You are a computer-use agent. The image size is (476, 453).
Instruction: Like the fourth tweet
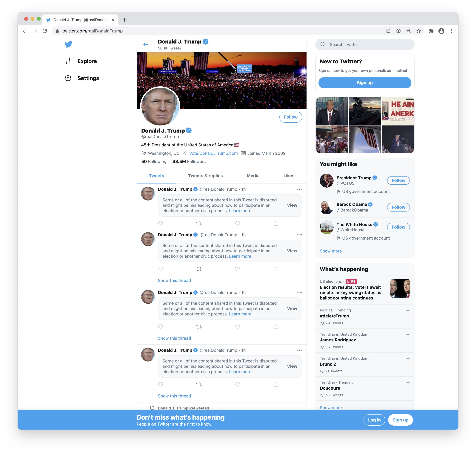click(237, 384)
